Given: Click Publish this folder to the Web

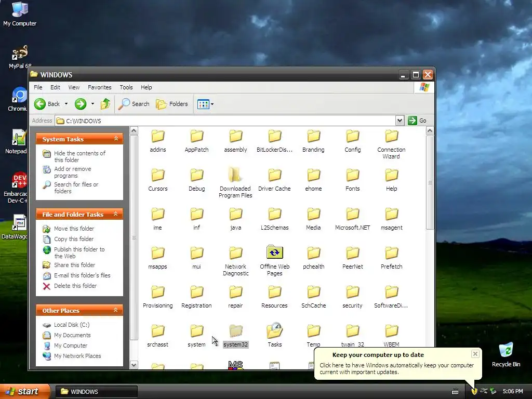Looking at the screenshot, I should (79, 252).
